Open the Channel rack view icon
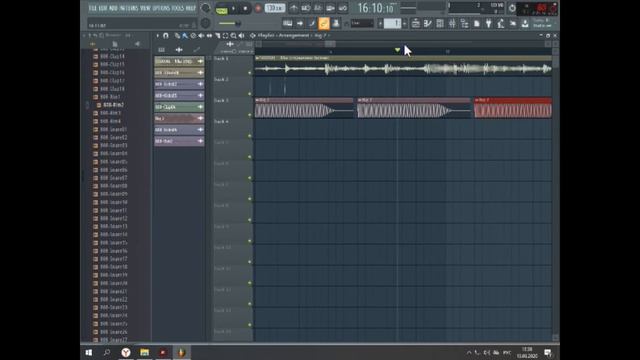640x360 pixels. (440, 24)
